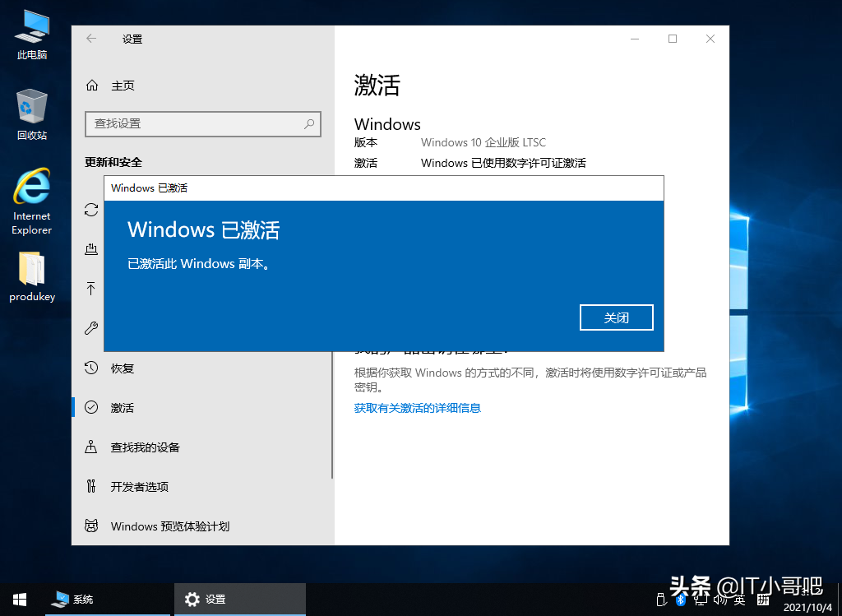This screenshot has width=842, height=616.
Task: Open 此电脑 desktop icon
Action: pos(32,35)
